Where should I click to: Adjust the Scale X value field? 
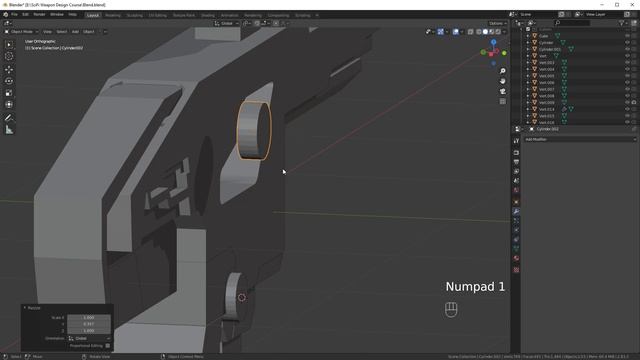89,318
